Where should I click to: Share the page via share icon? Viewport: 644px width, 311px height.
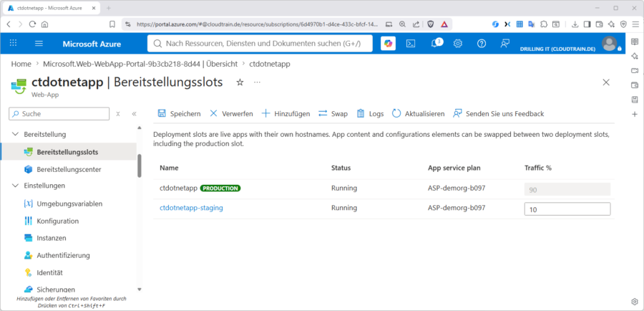(x=416, y=24)
